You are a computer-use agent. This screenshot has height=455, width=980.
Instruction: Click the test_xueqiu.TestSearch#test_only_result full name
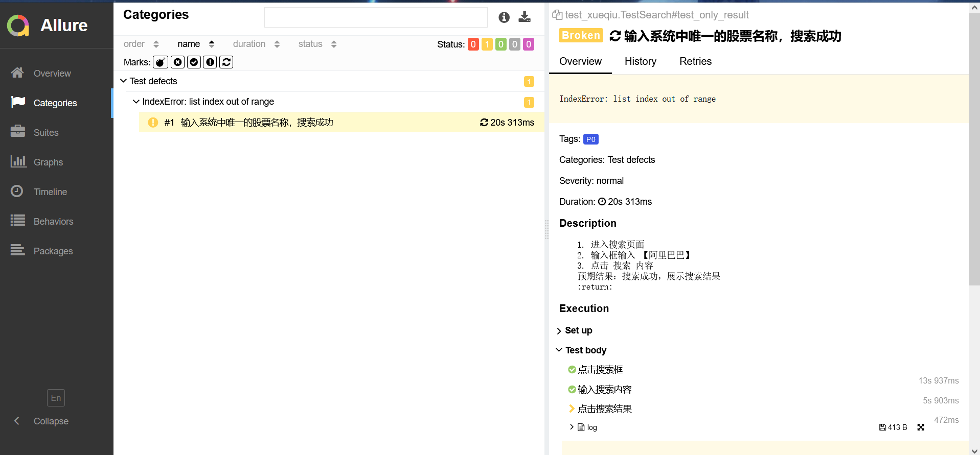657,15
